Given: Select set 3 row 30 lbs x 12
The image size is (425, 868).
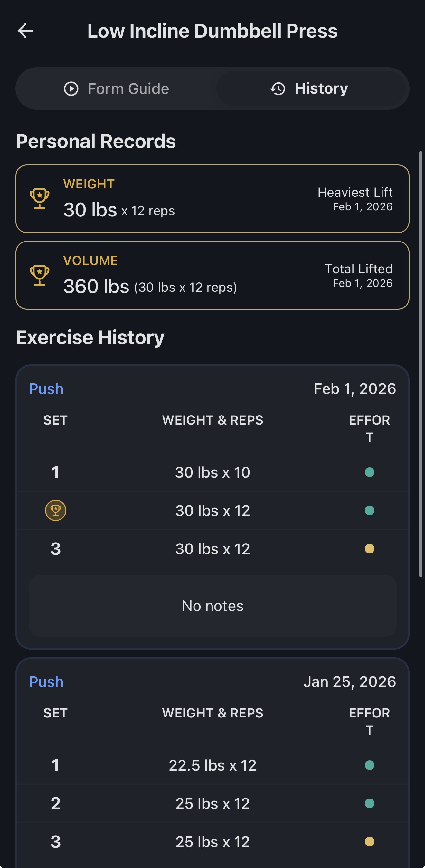Looking at the screenshot, I should pos(212,549).
